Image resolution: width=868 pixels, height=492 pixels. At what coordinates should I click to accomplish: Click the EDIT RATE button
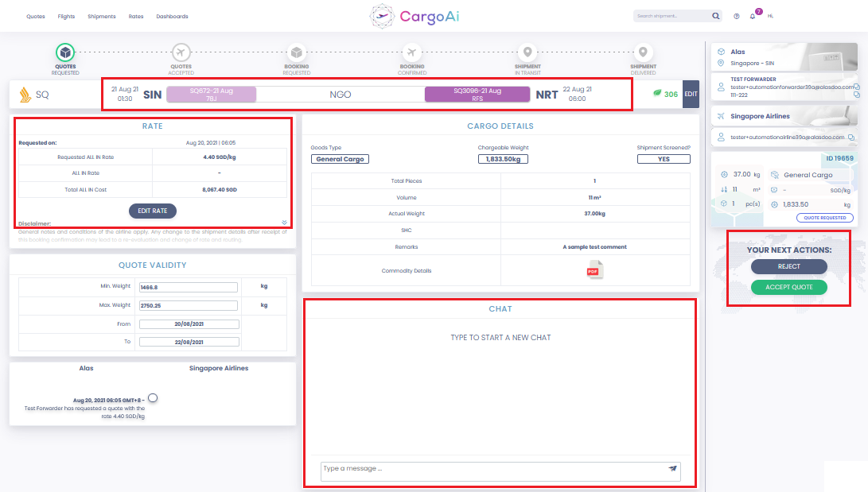(x=153, y=211)
